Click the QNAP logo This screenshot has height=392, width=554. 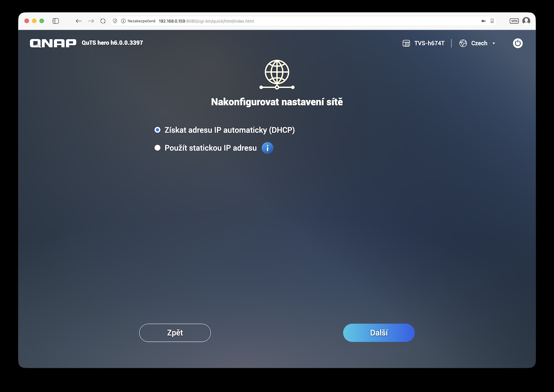(53, 43)
